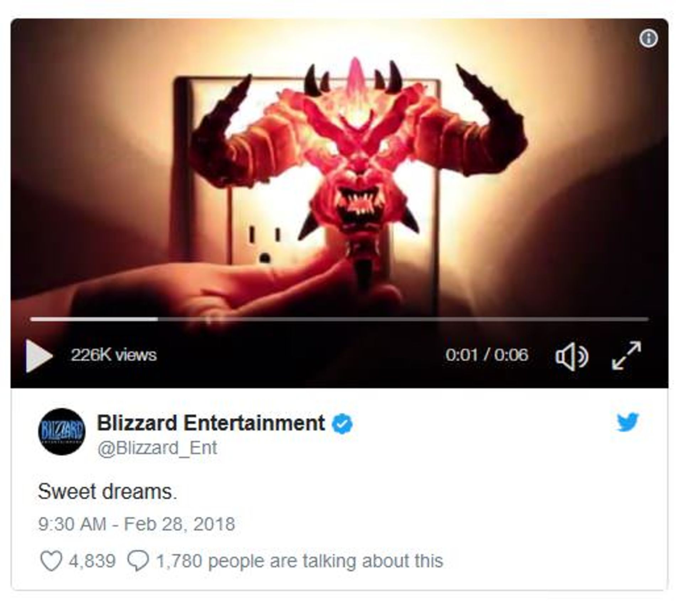
Task: Open the video in fullscreen mode
Action: (626, 355)
